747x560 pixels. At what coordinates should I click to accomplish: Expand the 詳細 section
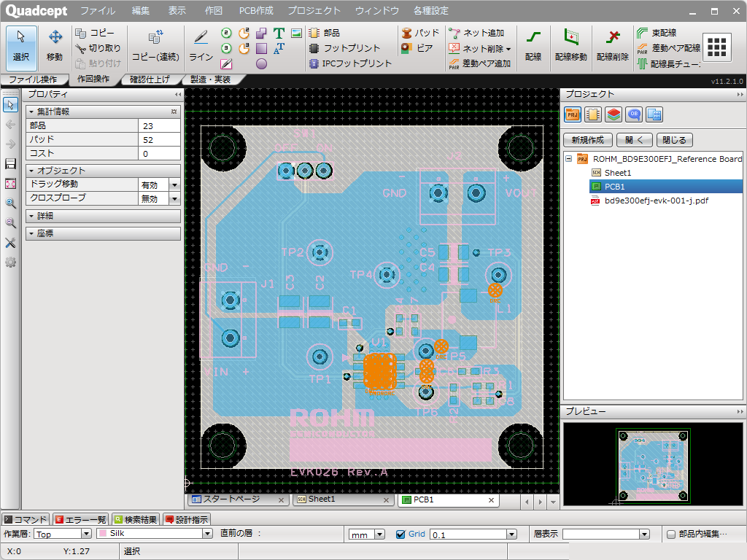(103, 216)
